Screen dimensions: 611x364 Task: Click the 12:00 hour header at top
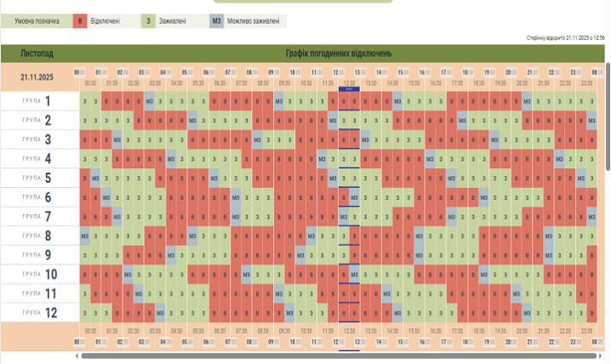(x=338, y=72)
